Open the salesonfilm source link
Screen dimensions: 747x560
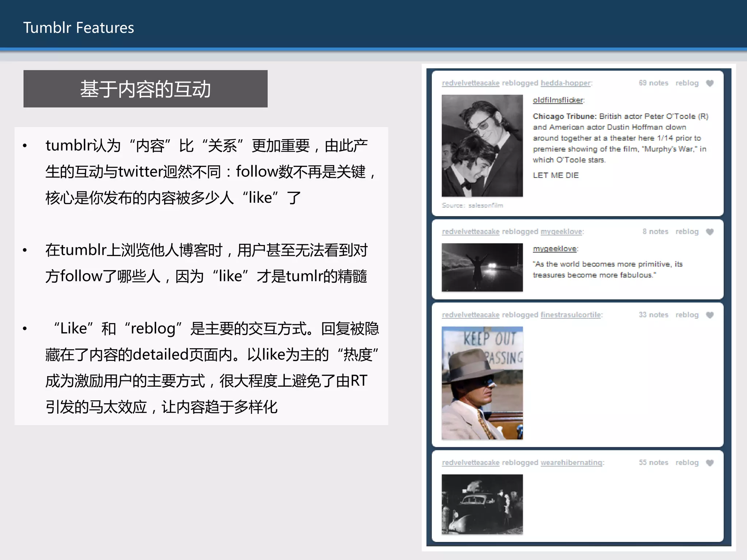pyautogui.click(x=485, y=205)
